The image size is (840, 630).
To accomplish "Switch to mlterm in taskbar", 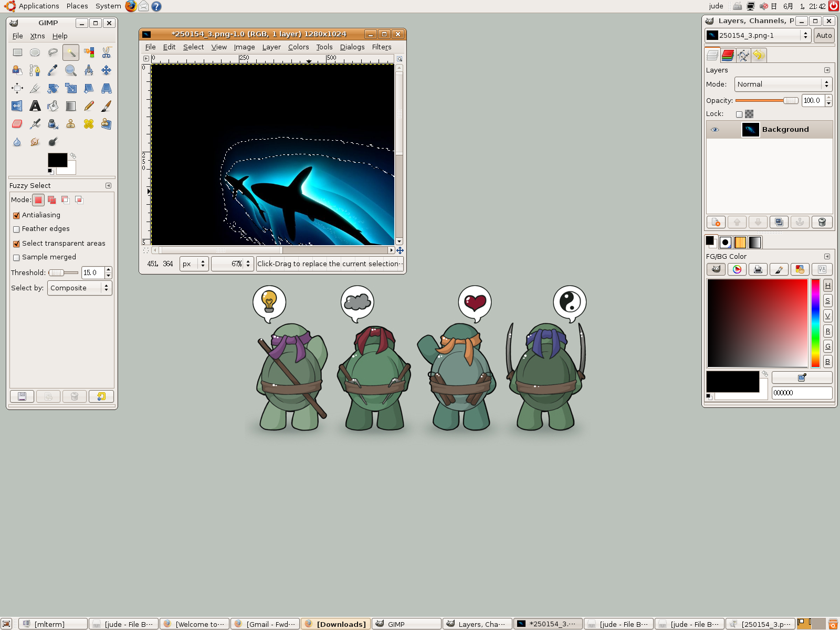I will [53, 624].
